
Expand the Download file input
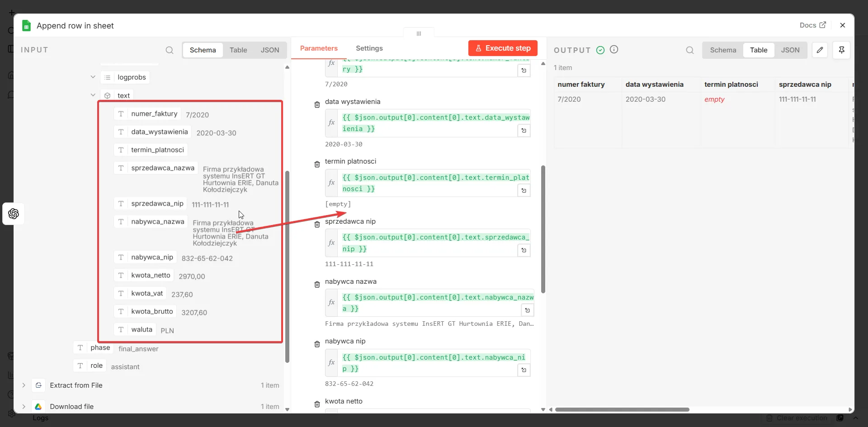pyautogui.click(x=24, y=407)
